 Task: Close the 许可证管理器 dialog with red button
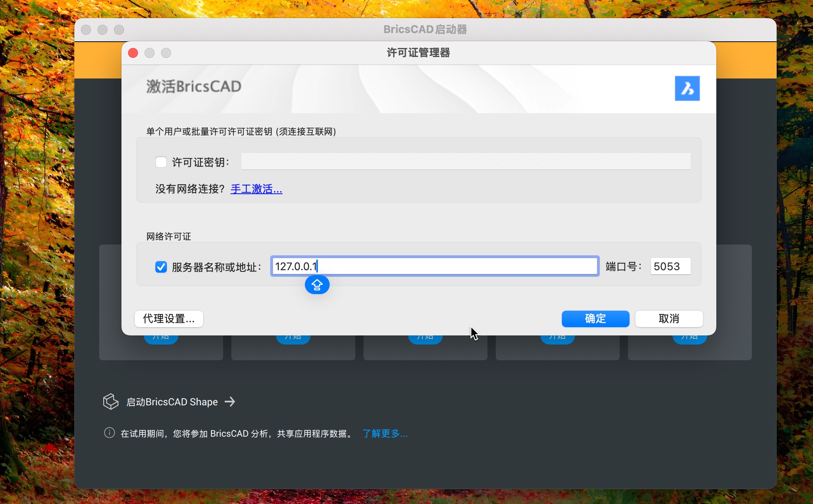[133, 53]
